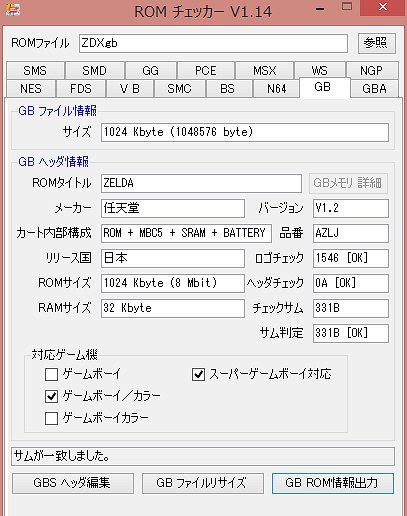Click the リリース国 field showing 日本
Viewport: 407px width, 516px height.
click(x=173, y=258)
